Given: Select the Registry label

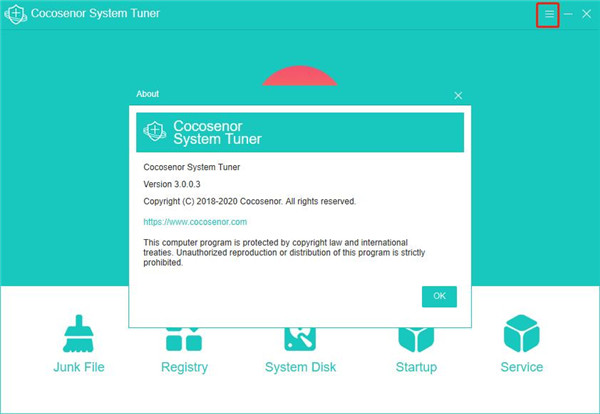Looking at the screenshot, I should (x=184, y=367).
